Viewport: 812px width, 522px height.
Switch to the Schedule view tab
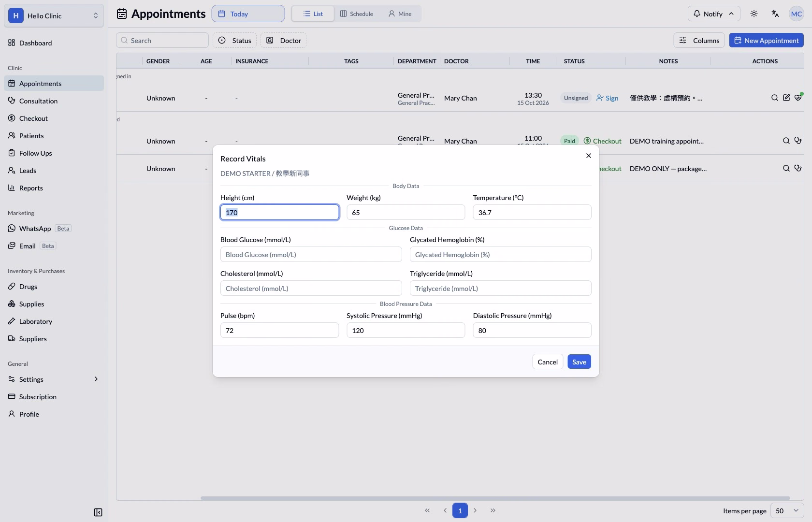357,14
